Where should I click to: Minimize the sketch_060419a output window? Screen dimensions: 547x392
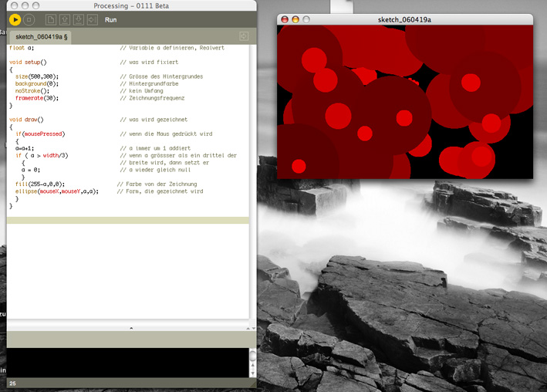[x=295, y=19]
